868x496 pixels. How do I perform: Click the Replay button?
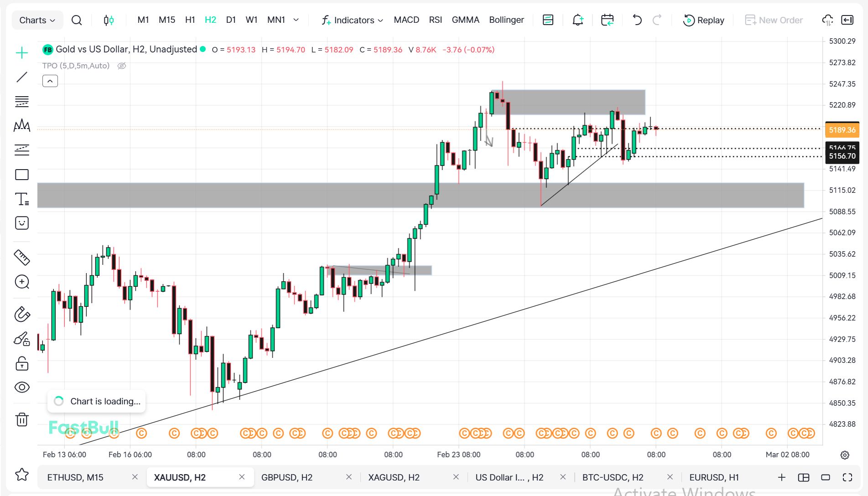(704, 20)
